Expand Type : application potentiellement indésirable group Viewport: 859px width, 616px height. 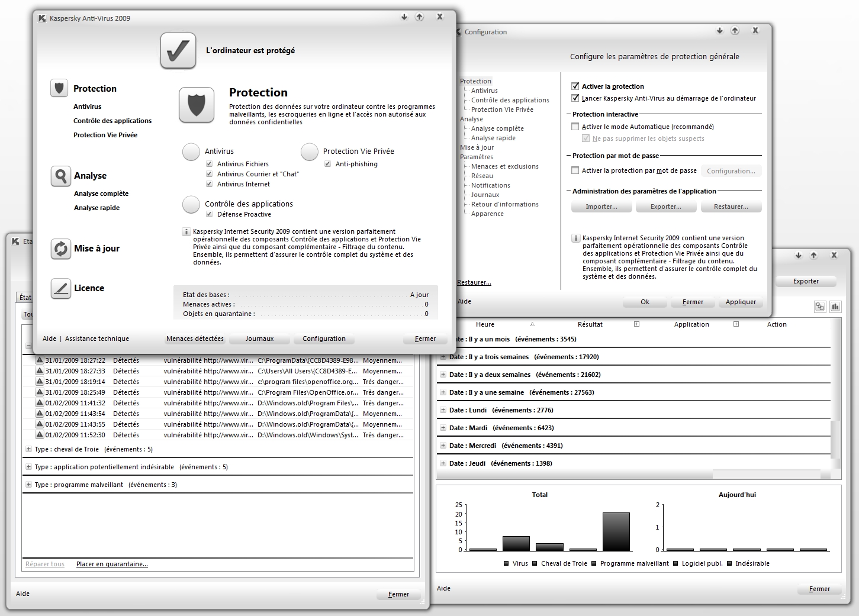[28, 467]
